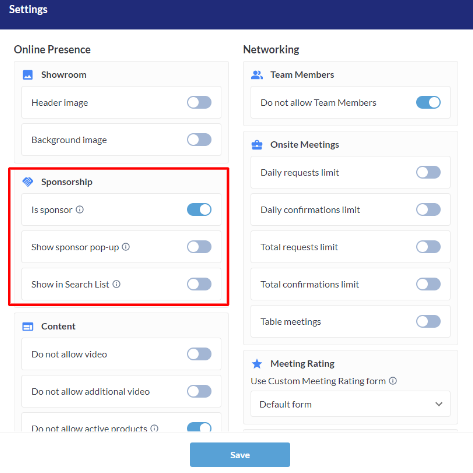Toggle Do not allow video

coord(199,354)
